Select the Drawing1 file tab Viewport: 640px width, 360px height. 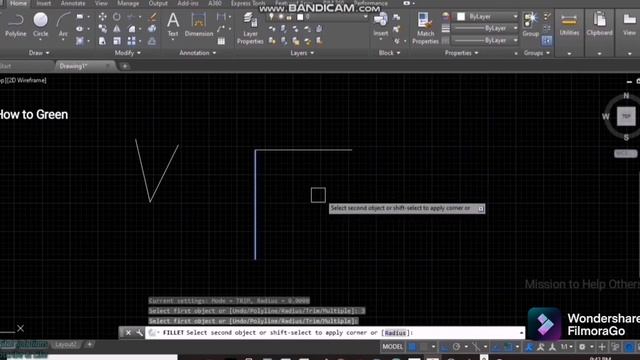coord(84,66)
